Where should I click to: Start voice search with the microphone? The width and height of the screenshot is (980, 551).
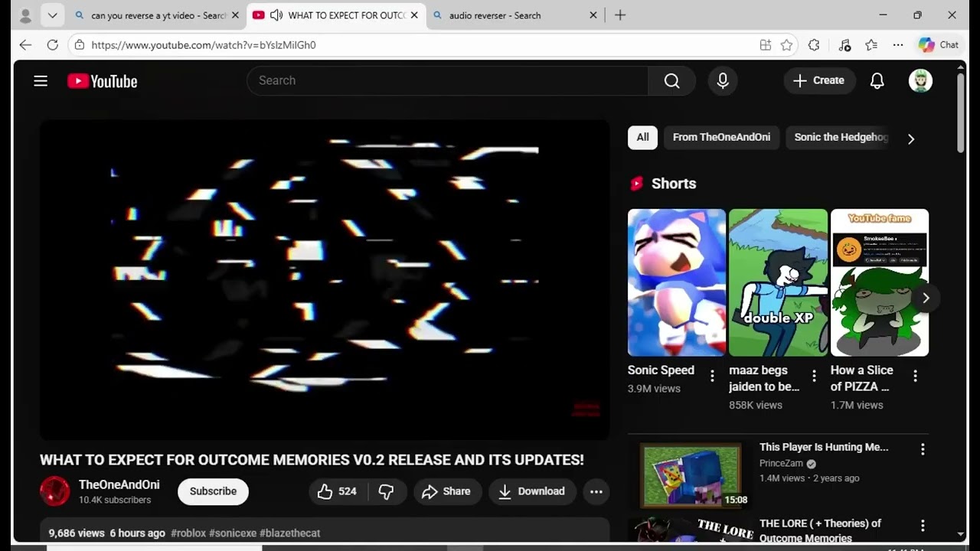coord(723,80)
